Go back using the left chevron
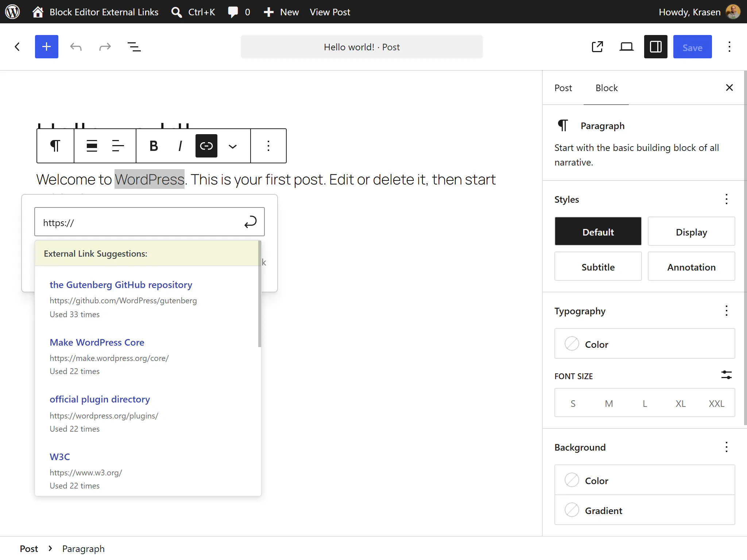 coord(17,47)
